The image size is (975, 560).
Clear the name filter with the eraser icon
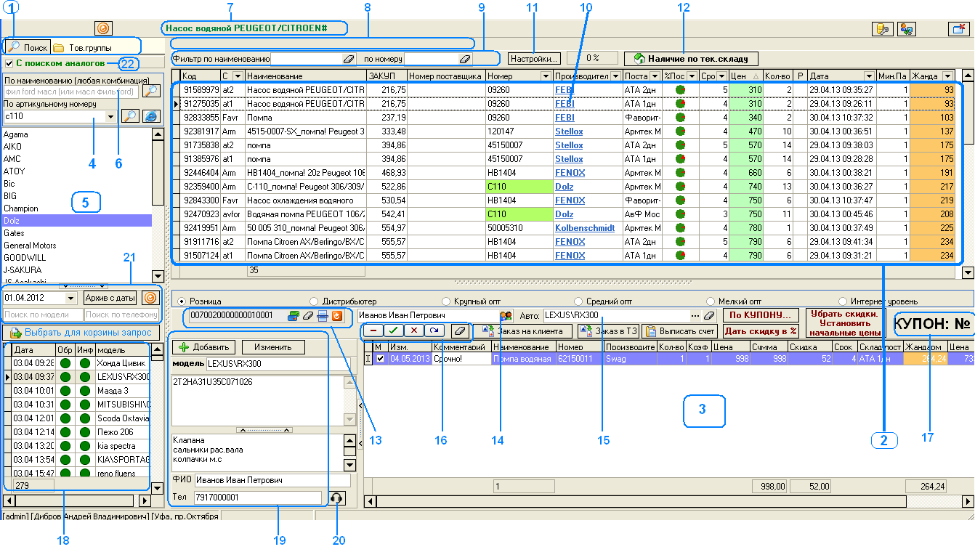click(349, 58)
